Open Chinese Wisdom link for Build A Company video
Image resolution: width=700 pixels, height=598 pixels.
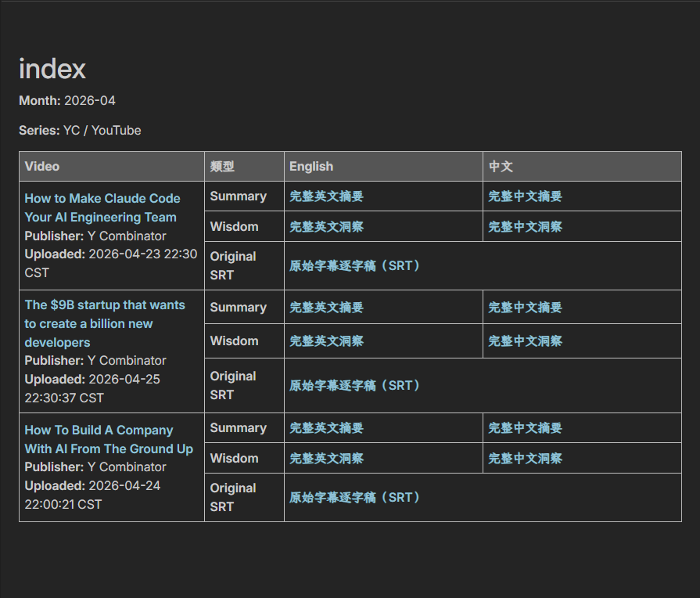point(525,459)
